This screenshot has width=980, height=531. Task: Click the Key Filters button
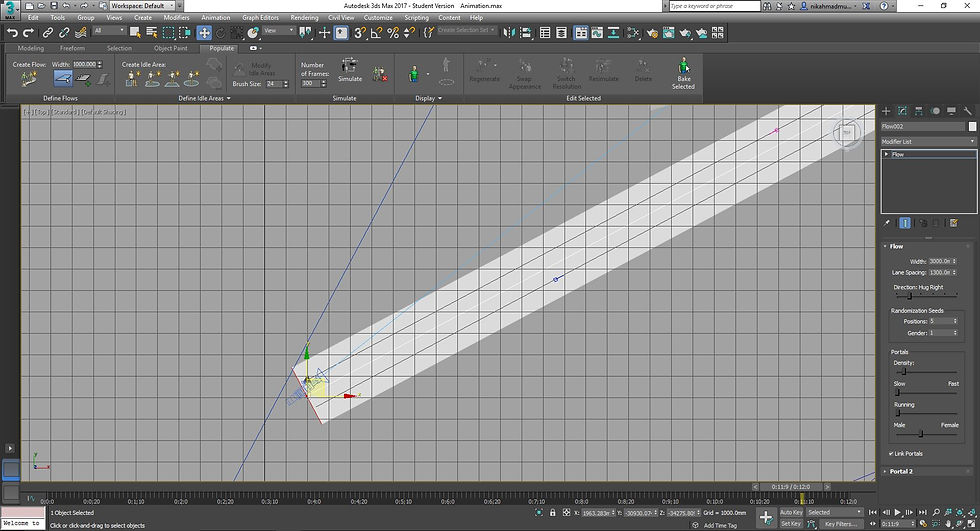coord(841,524)
